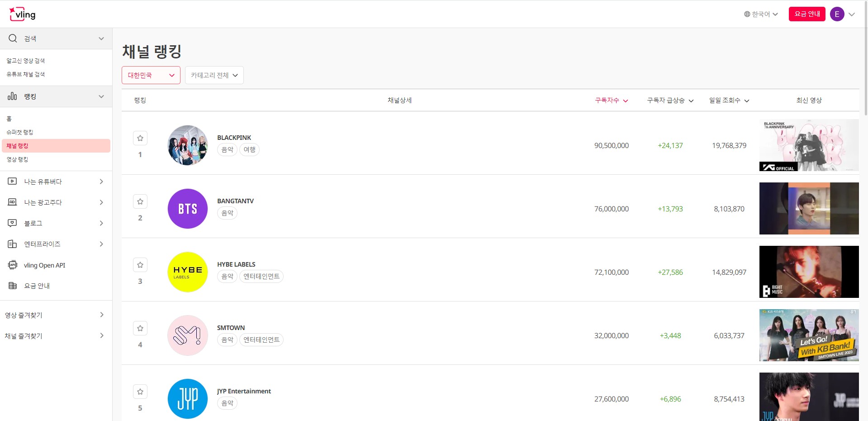Click the 나는 광고주다 AD icon
This screenshot has height=421, width=868.
click(x=12, y=202)
